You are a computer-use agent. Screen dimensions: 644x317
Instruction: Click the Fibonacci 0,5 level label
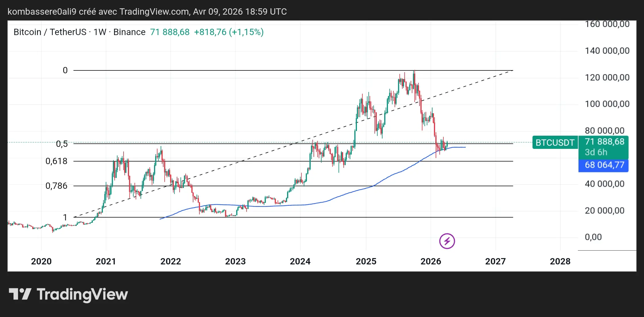[x=62, y=144]
